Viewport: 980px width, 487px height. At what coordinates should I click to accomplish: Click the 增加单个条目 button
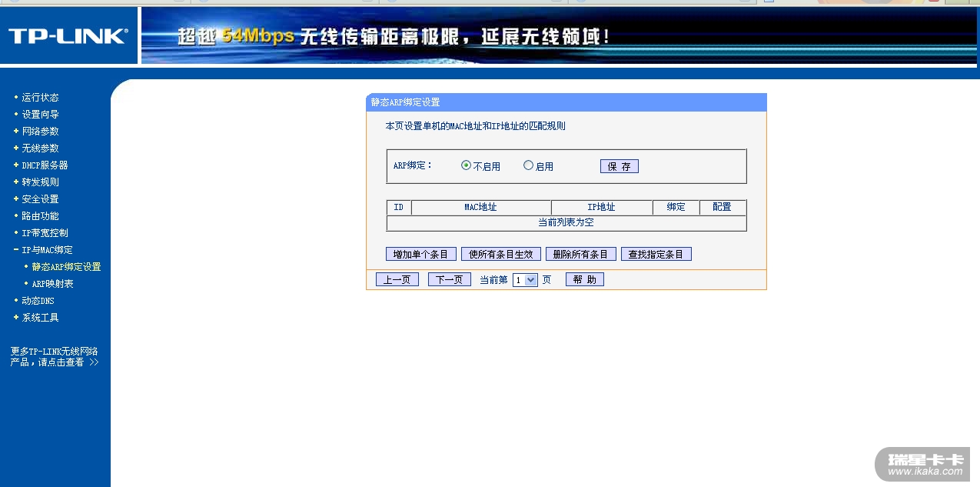pos(421,254)
